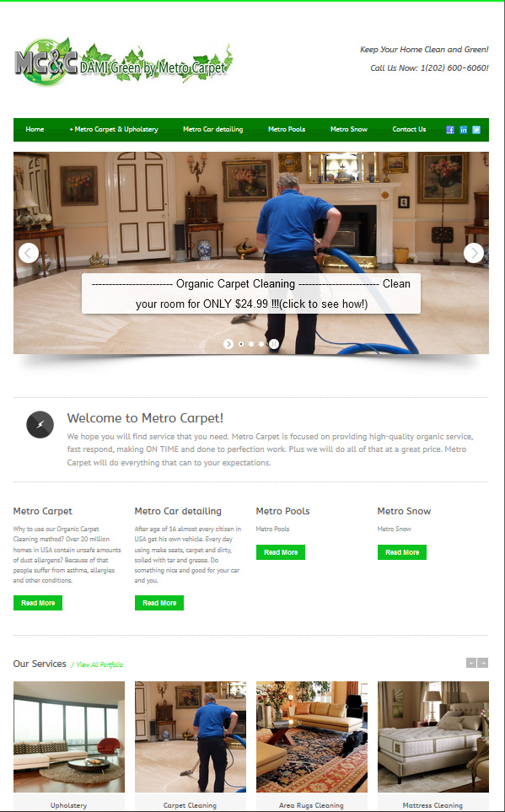Select the first slide indicator dot
This screenshot has width=505, height=812.
pyautogui.click(x=241, y=344)
